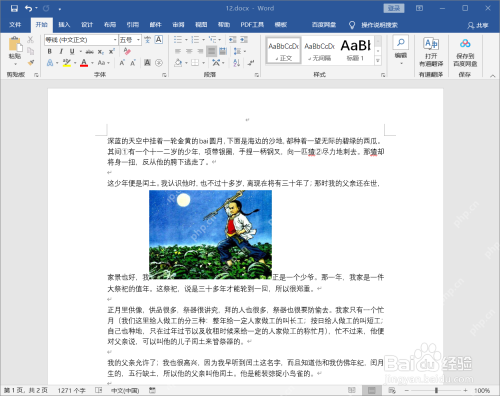Decrease font size with the smaller A
Screen dimensions: 500x396
coord(133,63)
